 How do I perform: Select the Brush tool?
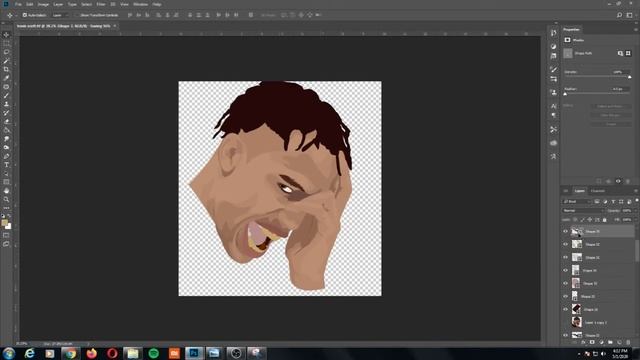(6, 96)
